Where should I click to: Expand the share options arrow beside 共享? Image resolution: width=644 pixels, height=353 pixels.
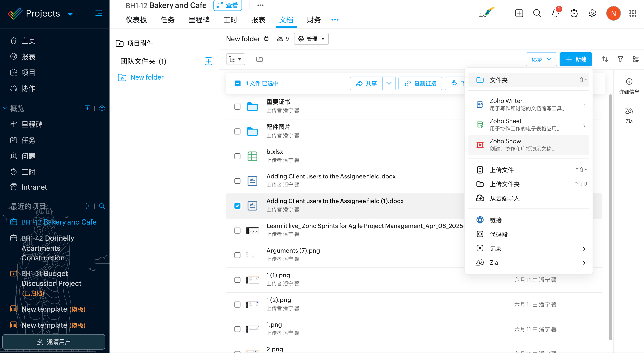tap(389, 83)
